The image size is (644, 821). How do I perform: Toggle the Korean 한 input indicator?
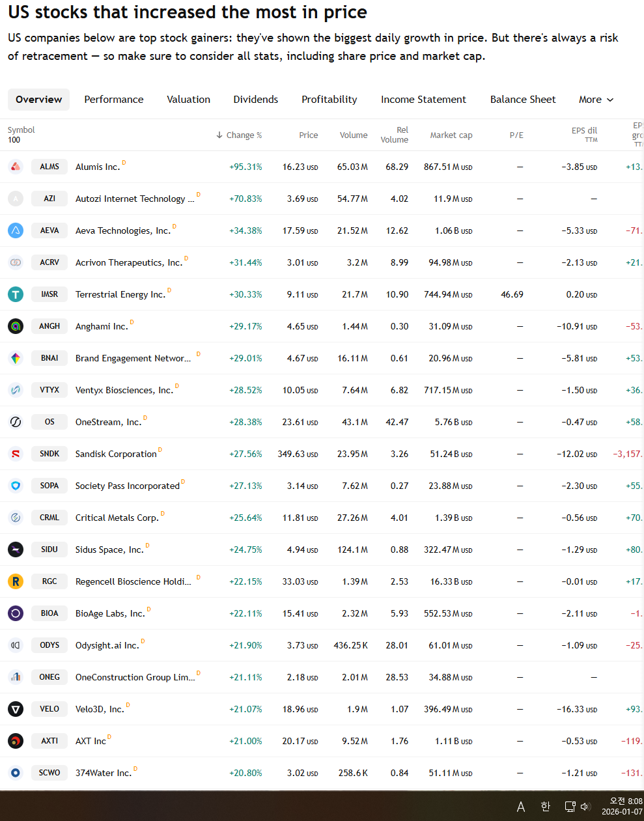click(x=546, y=807)
